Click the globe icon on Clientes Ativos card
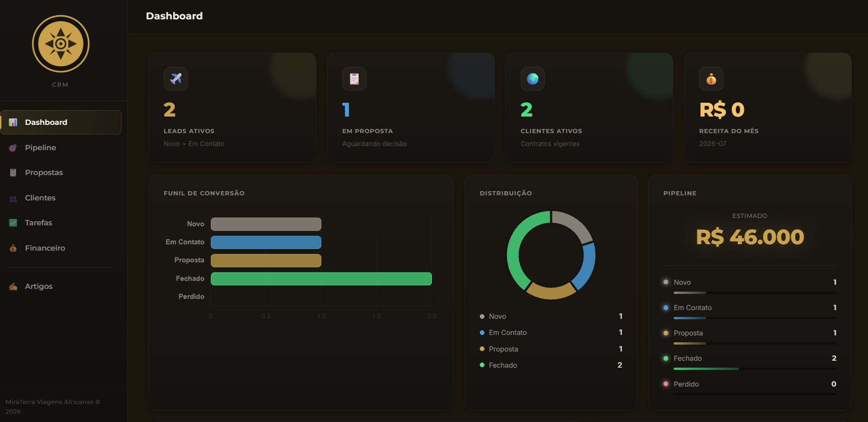 click(x=533, y=79)
